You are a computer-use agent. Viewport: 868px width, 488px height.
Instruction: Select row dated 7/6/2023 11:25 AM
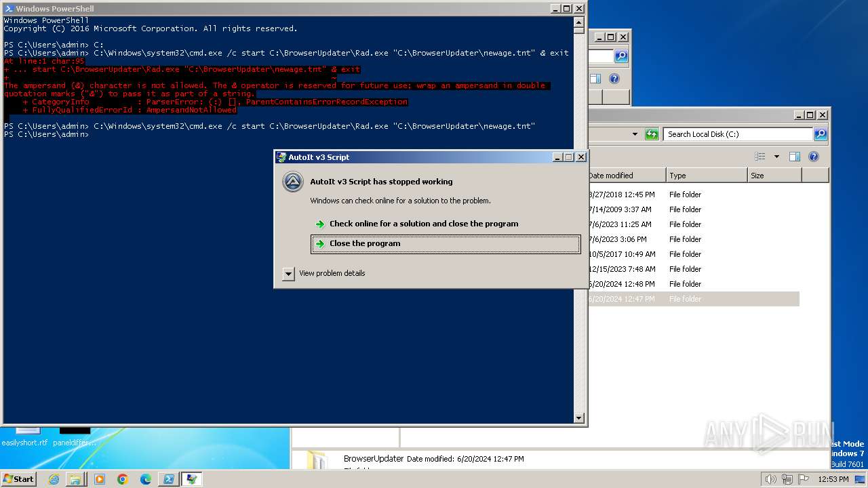693,224
